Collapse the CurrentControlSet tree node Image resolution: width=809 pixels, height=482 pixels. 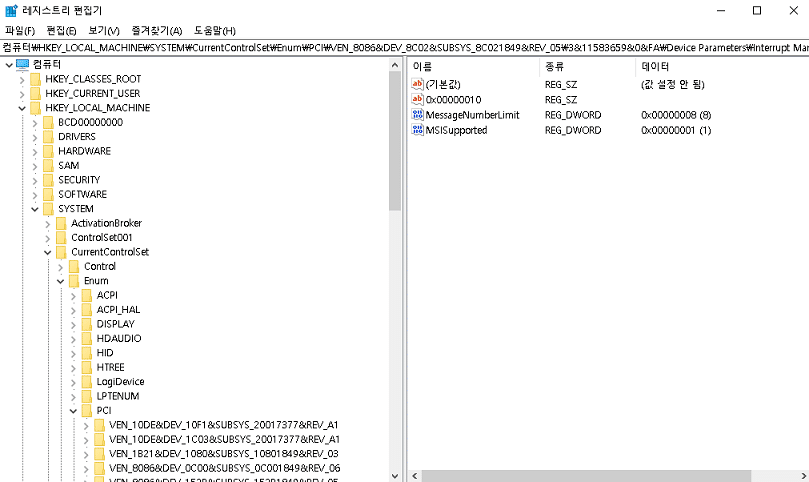[47, 252]
